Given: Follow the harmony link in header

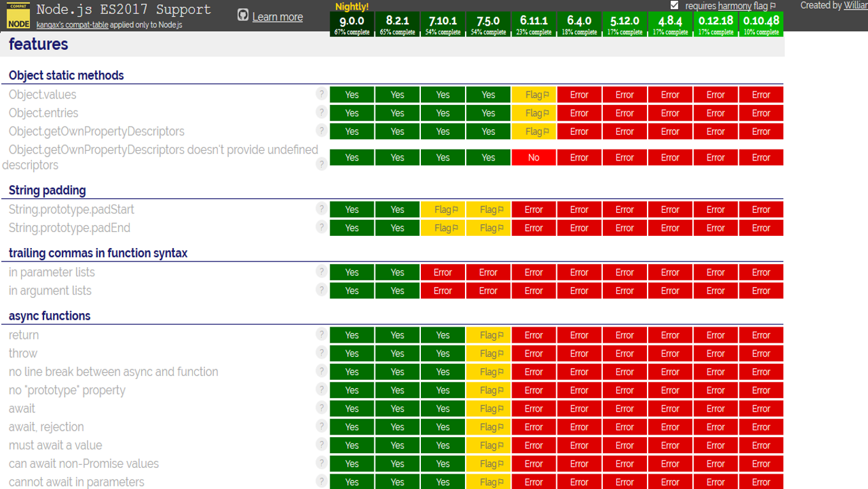Looking at the screenshot, I should 735,6.
